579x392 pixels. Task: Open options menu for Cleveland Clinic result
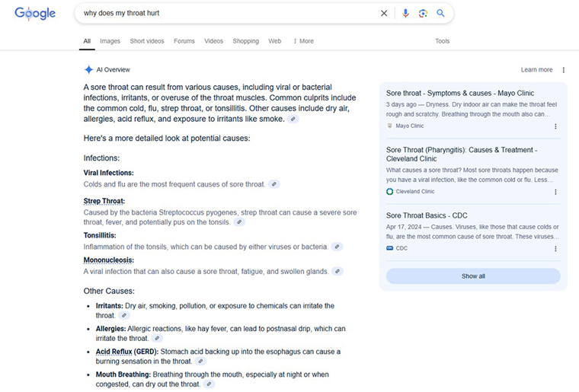555,192
